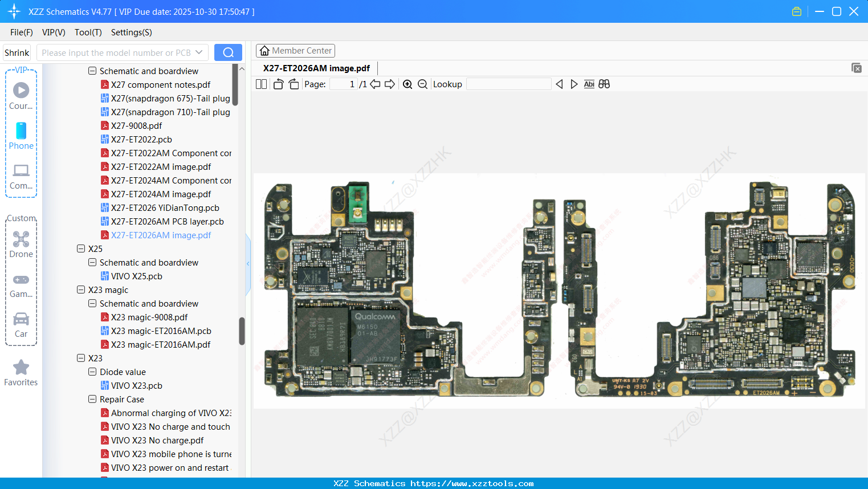Toggle the Abi whole-word match icon
Viewport: 868px width, 489px height.
(x=589, y=84)
